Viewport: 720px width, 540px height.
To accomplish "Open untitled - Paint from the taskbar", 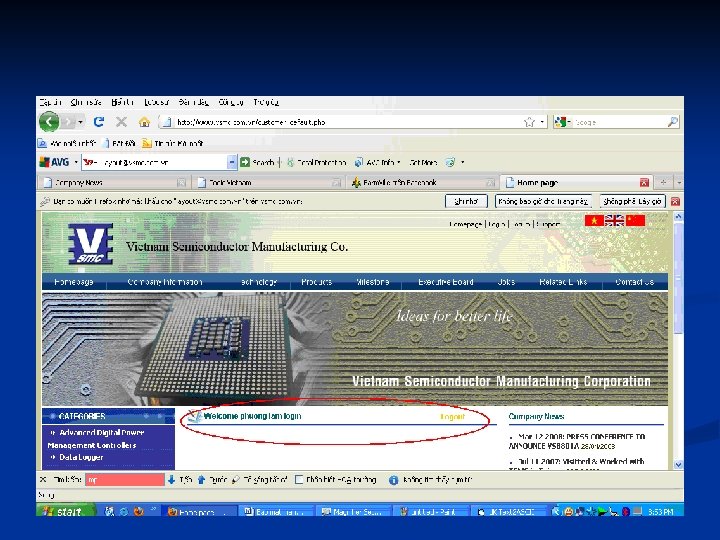I will coord(433,512).
